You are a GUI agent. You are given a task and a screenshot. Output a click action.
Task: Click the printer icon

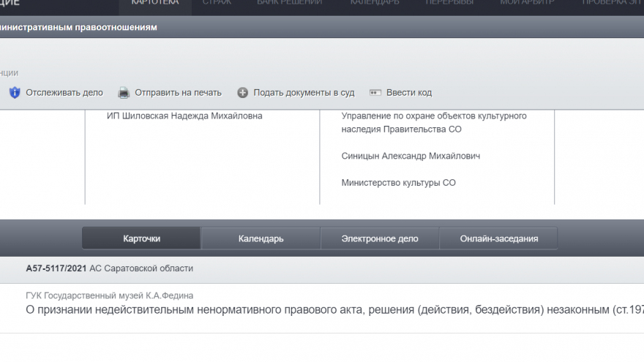point(124,93)
